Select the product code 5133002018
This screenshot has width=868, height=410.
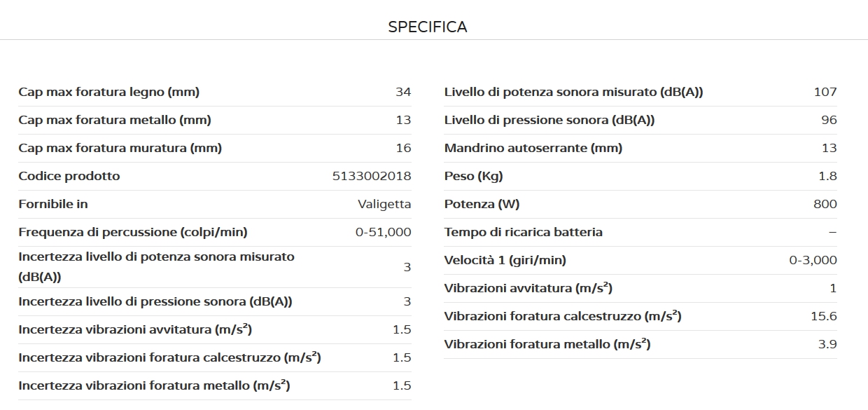372,176
